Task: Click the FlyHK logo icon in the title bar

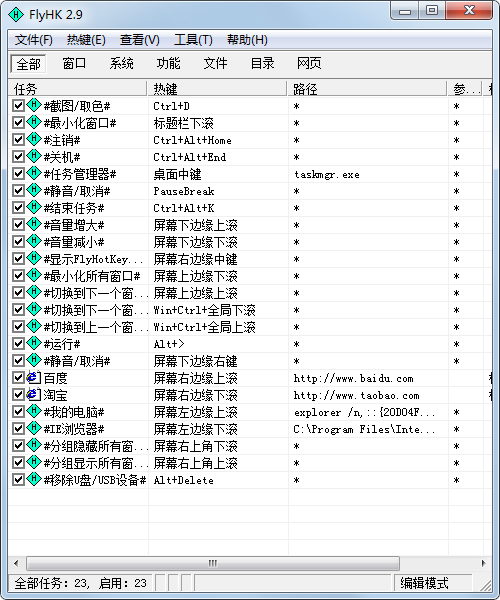Action: [x=16, y=15]
